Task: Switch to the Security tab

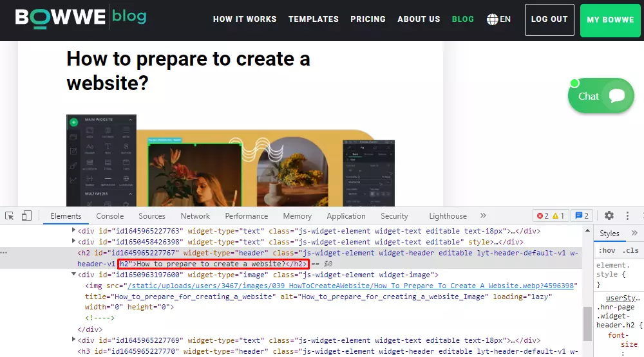Action: pos(394,216)
